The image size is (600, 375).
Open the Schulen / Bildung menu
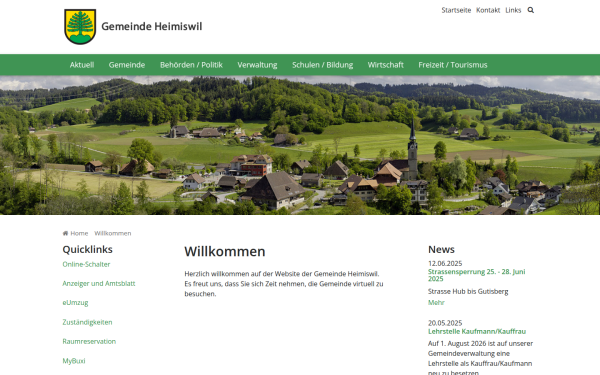coord(323,65)
